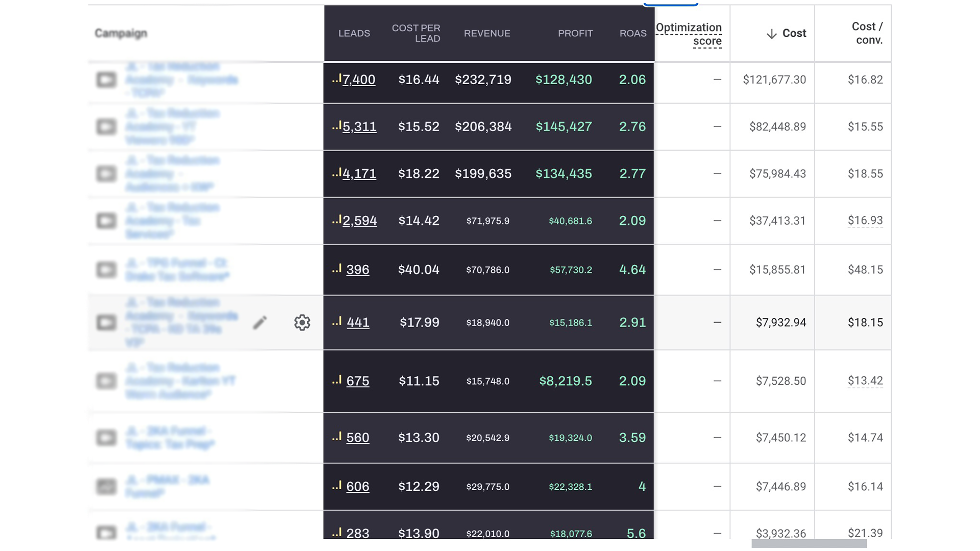The width and height of the screenshot is (980, 551).
Task: Click the Cost / conv. column header
Action: (867, 33)
